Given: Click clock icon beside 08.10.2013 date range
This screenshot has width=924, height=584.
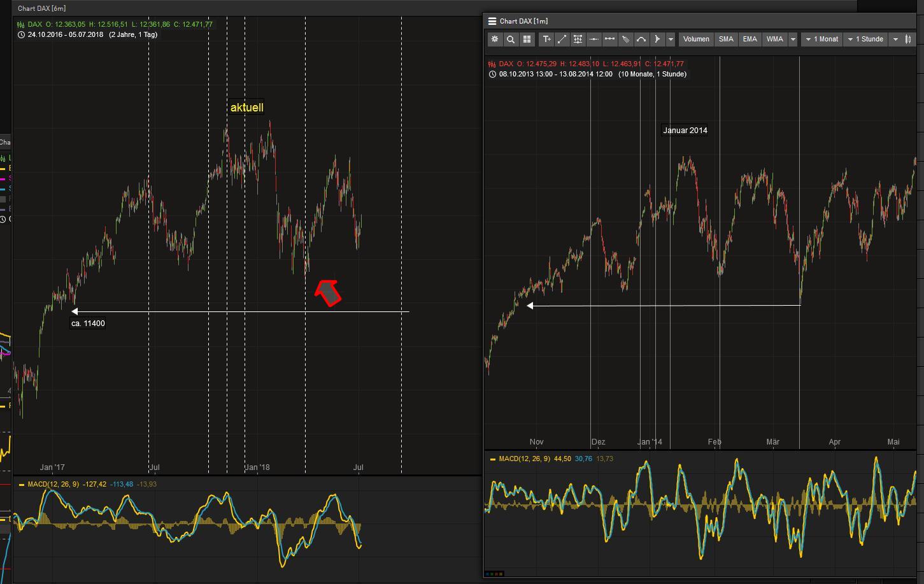Looking at the screenshot, I should pyautogui.click(x=492, y=75).
